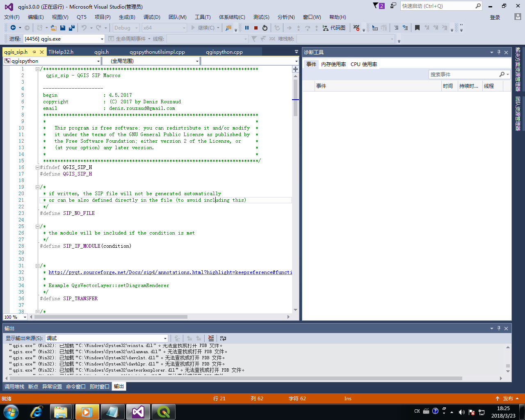Switch to the qgis.h tab
The width and height of the screenshot is (525, 420).
101,52
